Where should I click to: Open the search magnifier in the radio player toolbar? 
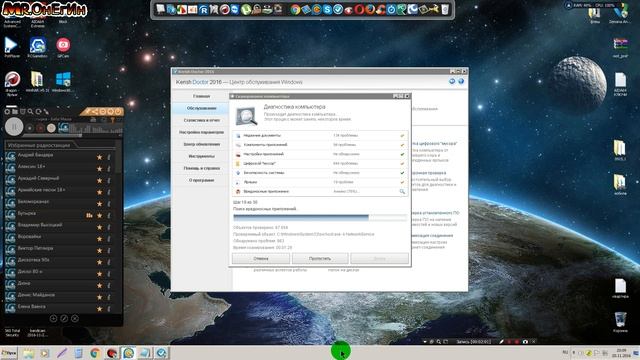(30, 111)
